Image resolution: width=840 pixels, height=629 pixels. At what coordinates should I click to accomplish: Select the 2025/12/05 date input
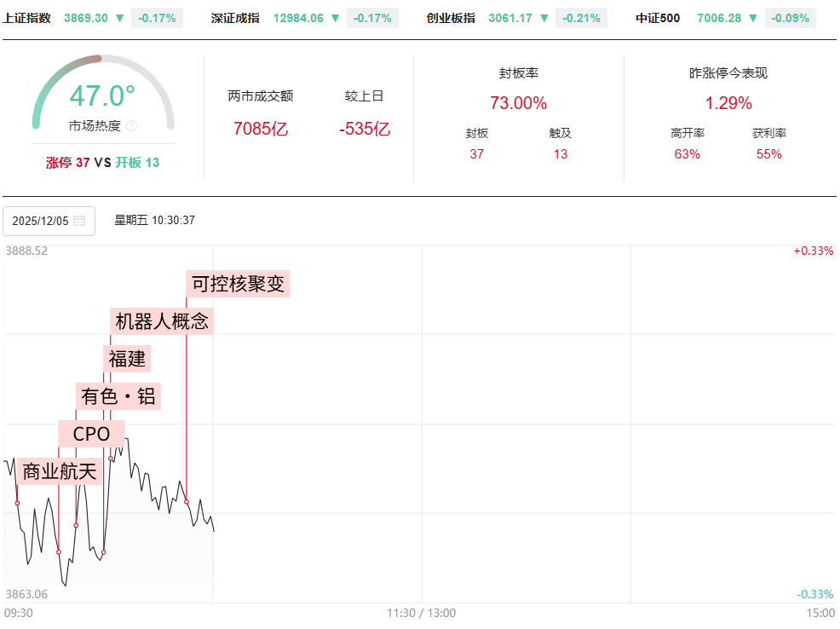pyautogui.click(x=41, y=221)
